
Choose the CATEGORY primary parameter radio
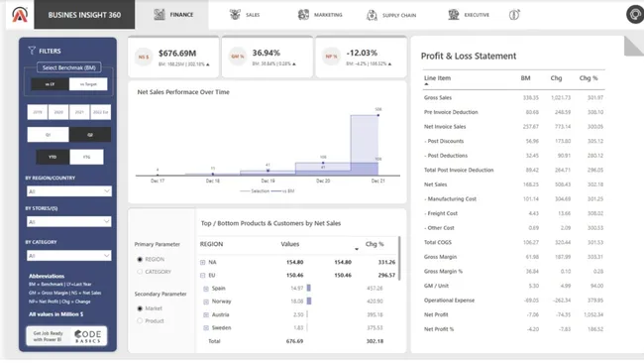point(140,272)
